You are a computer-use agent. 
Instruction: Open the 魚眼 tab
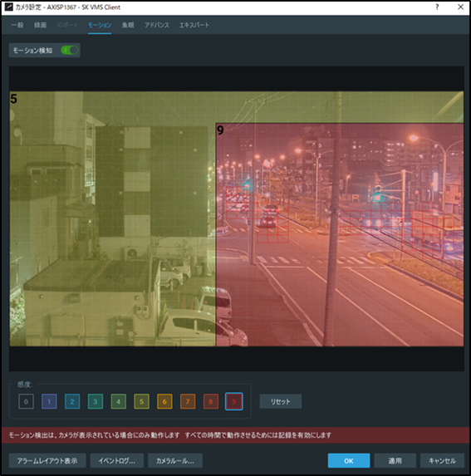tap(128, 25)
